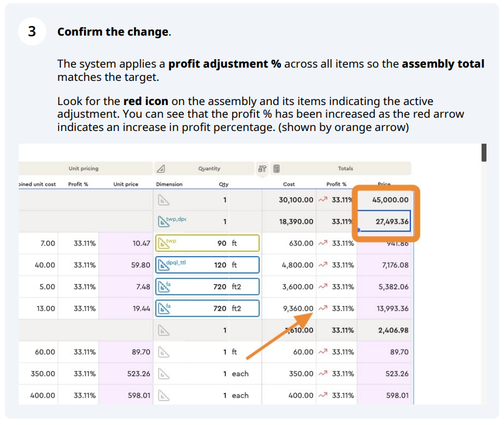
Task: Click the vertical scrollbar thumb
Action: 484,153
